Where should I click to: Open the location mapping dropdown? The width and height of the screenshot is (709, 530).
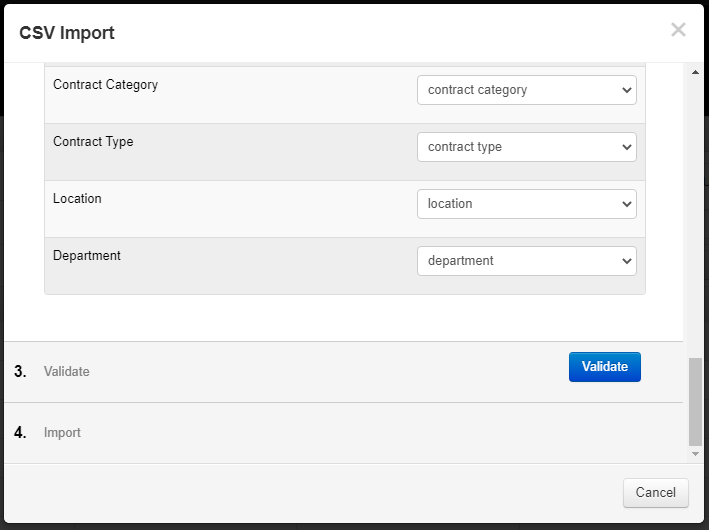click(x=527, y=204)
